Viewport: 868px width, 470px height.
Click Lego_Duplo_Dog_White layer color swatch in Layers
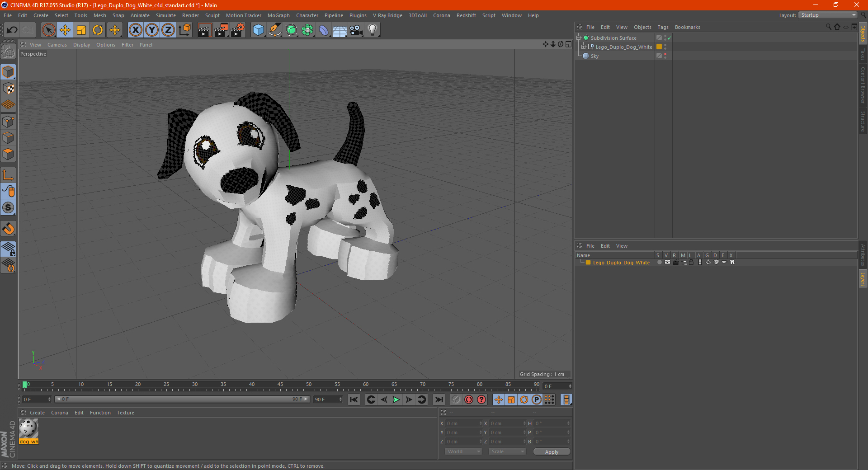click(588, 263)
